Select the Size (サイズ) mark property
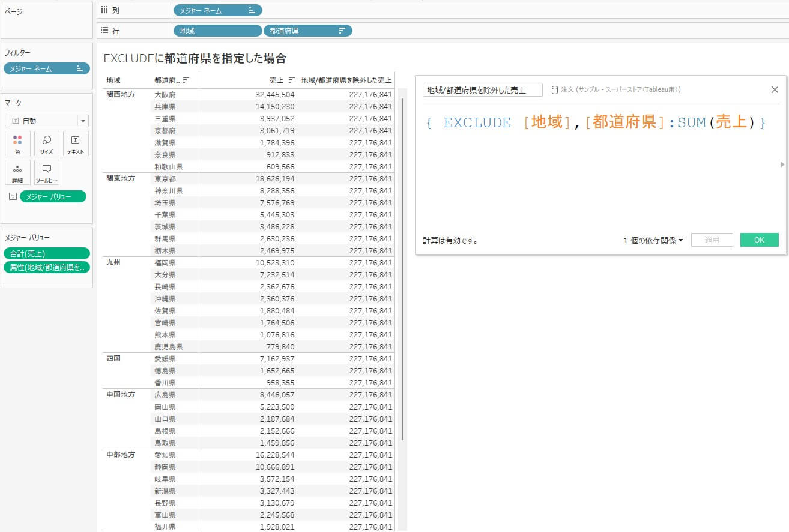 [x=47, y=143]
